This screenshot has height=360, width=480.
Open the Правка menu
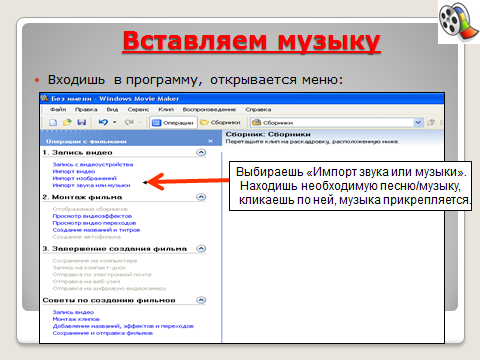[86, 109]
